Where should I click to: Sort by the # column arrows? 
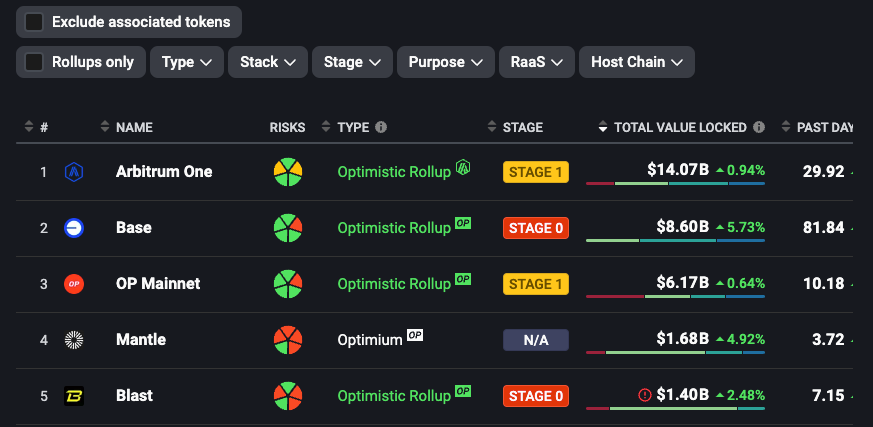[x=29, y=127]
